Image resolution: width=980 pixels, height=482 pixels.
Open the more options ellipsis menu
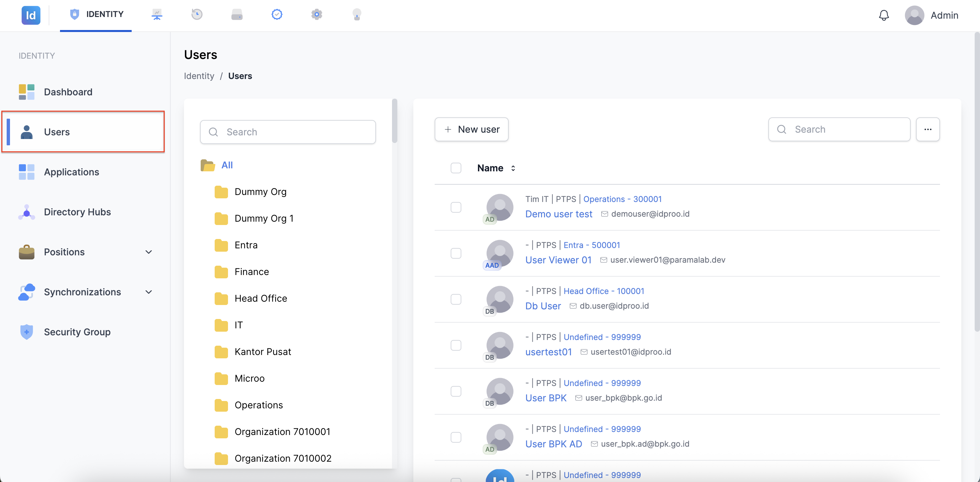coord(927,129)
